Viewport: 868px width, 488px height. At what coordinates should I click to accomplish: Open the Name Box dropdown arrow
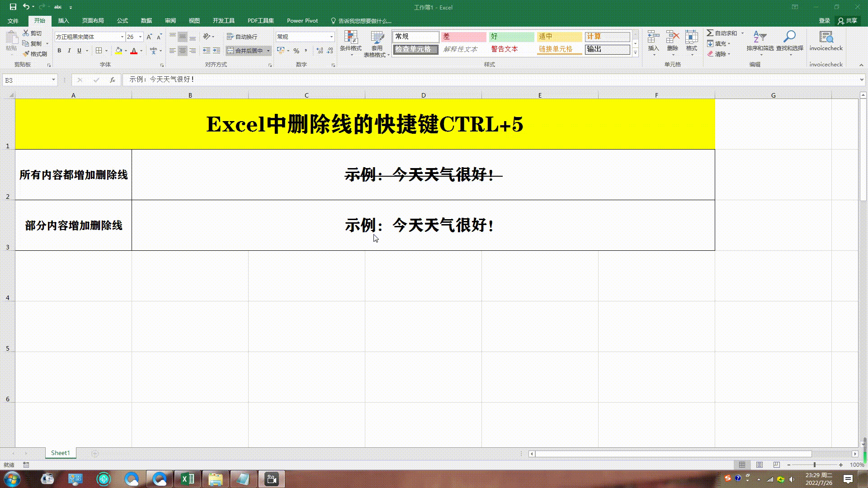pyautogui.click(x=53, y=80)
